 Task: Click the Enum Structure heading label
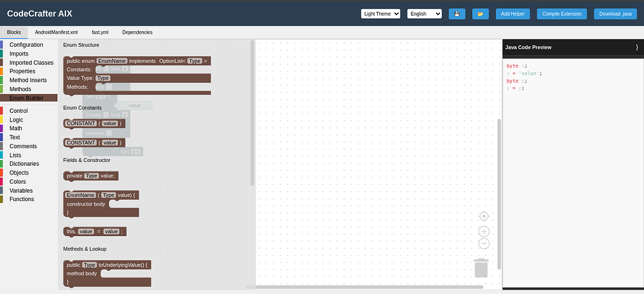(82, 45)
